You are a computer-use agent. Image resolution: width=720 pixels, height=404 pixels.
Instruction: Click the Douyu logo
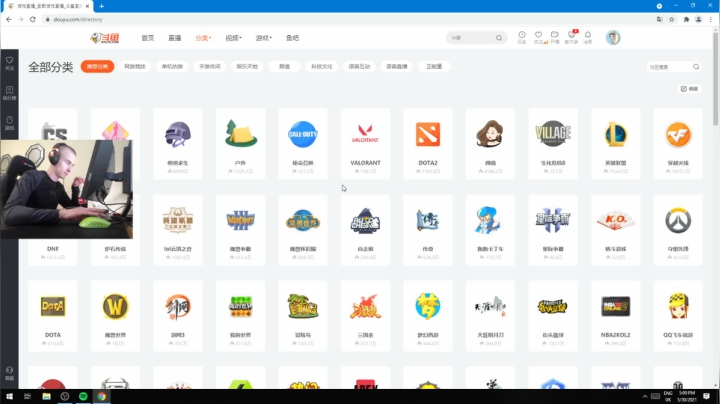[105, 38]
